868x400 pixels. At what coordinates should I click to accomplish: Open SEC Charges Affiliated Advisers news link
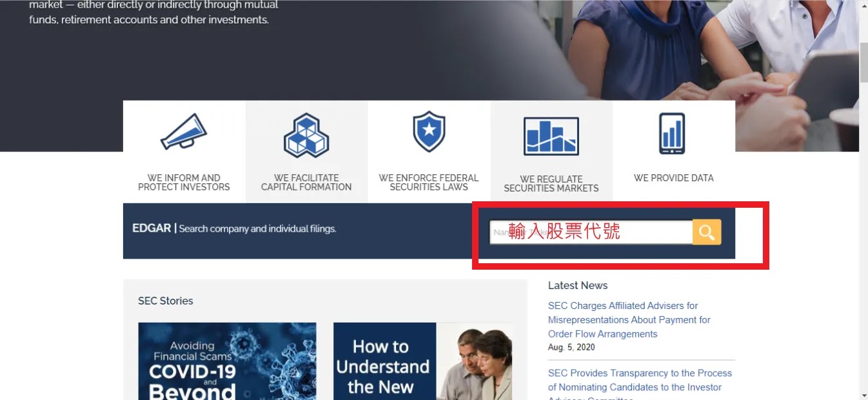tap(629, 320)
